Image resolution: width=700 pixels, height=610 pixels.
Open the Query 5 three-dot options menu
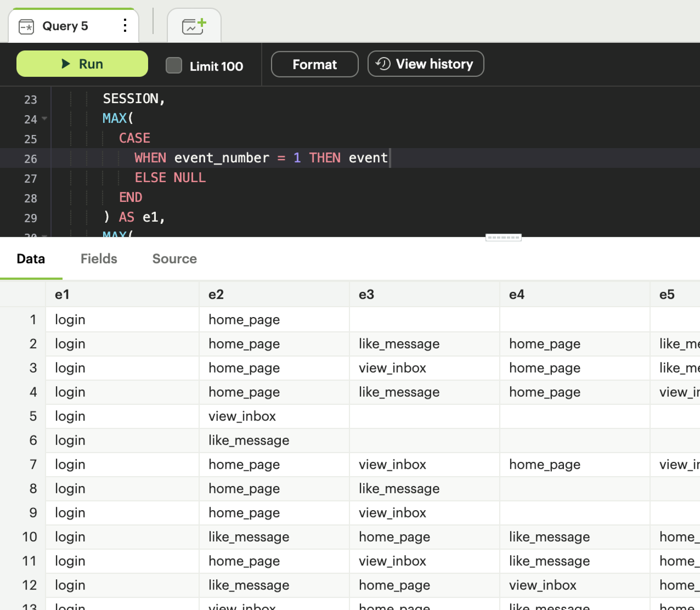[x=125, y=26]
